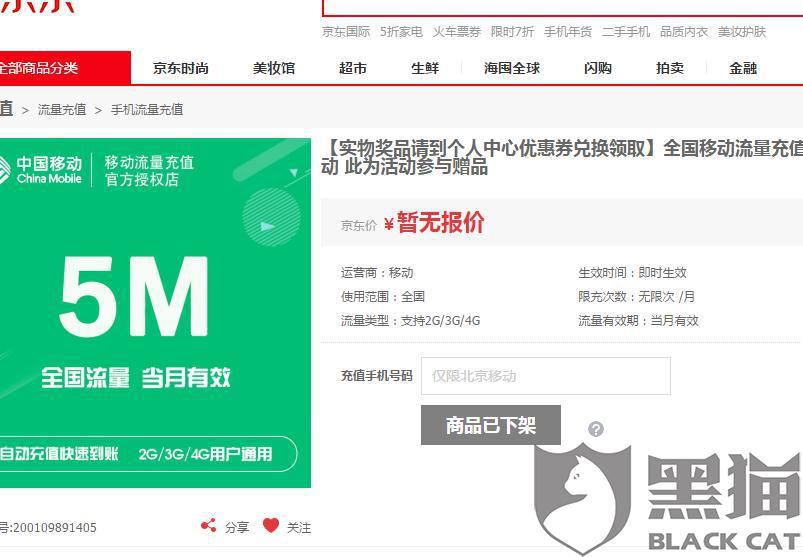Open the 闪购 navigation item
This screenshot has width=803, height=557.
point(598,68)
